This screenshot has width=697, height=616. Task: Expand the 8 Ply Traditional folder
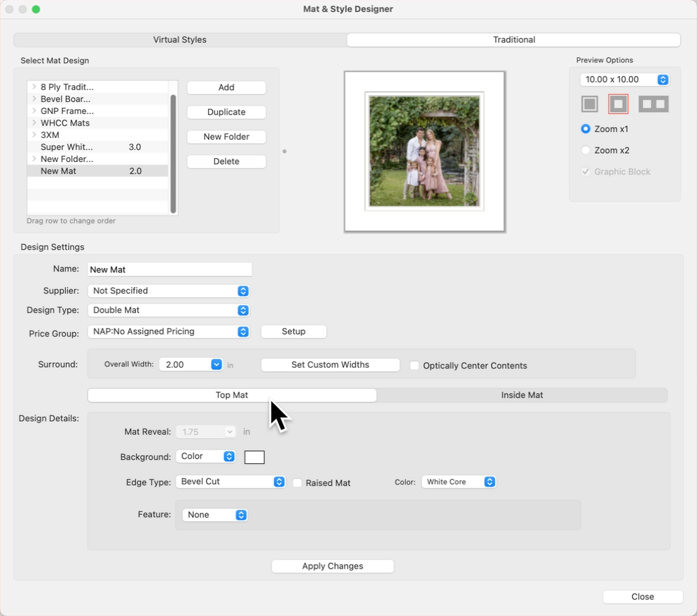pyautogui.click(x=34, y=87)
